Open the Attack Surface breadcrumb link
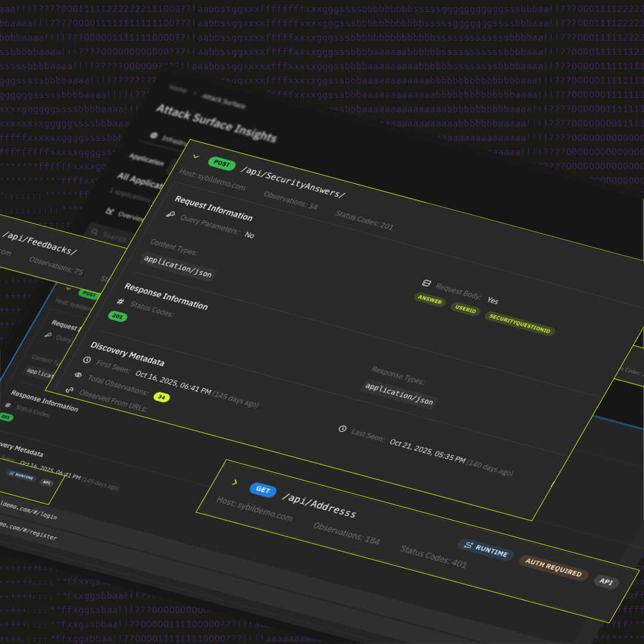Viewport: 644px width, 644px height. [x=224, y=101]
